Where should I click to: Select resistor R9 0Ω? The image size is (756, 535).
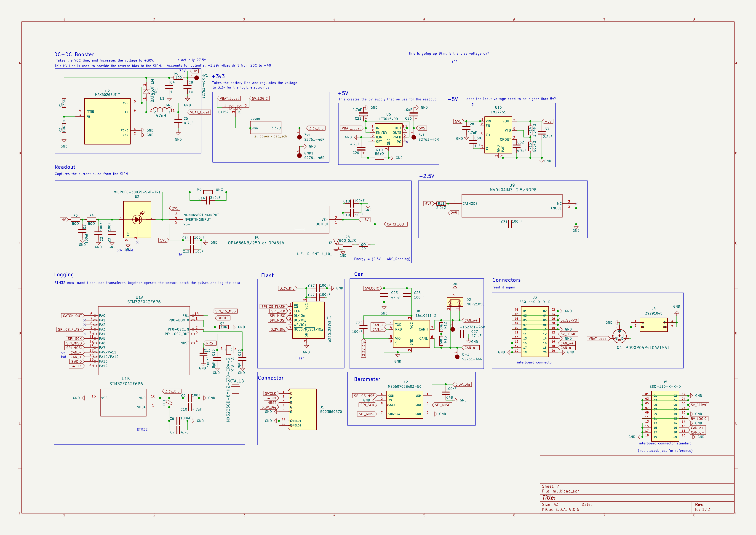tap(363, 245)
